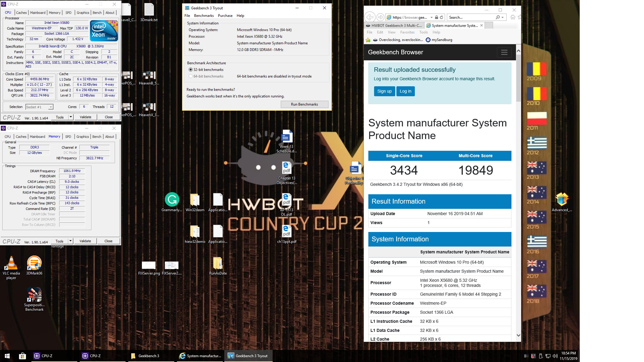Image resolution: width=644 pixels, height=362 pixels.
Task: Switch to Caches tab in upper CPU-Z
Action: pyautogui.click(x=21, y=13)
